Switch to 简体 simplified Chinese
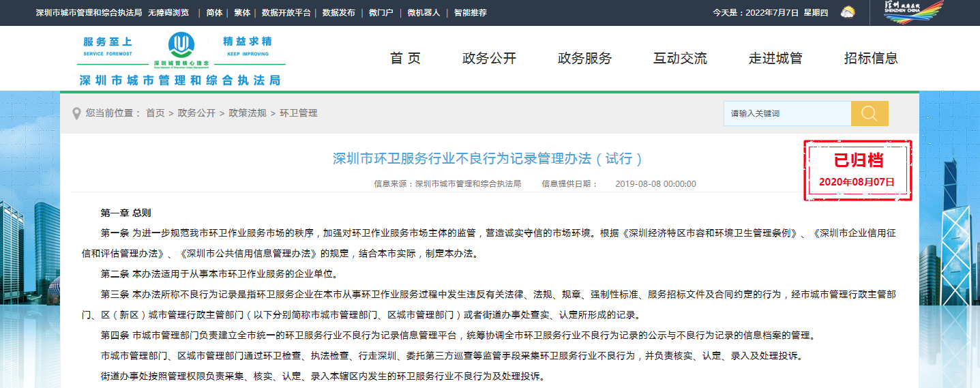Viewport: 980px width, 388px height. coord(214,13)
